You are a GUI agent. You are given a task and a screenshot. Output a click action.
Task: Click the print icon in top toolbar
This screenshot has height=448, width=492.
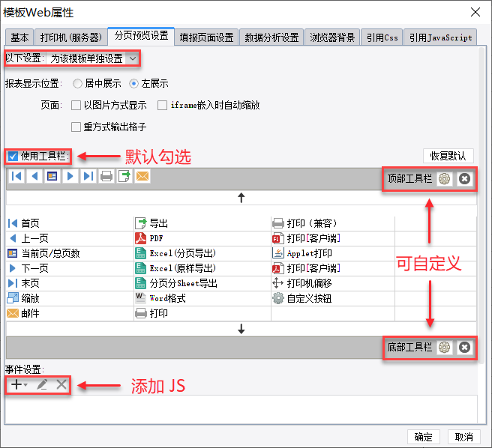pyautogui.click(x=106, y=176)
